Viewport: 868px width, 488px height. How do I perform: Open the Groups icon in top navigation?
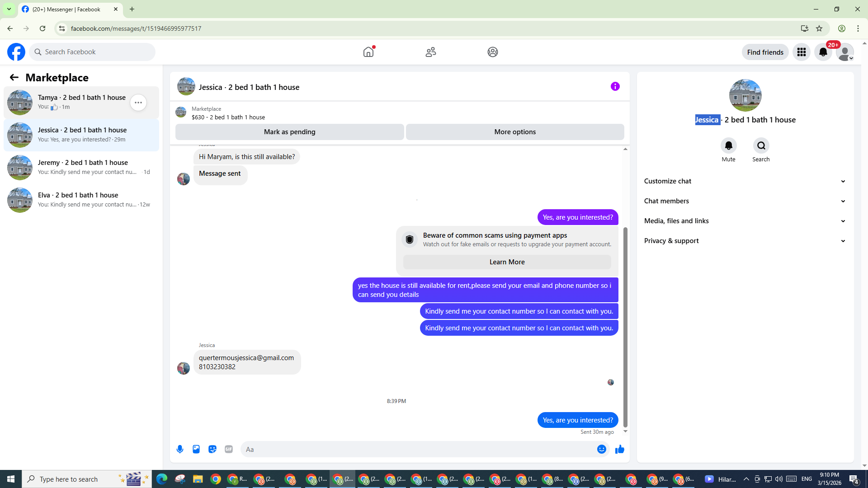tap(493, 52)
